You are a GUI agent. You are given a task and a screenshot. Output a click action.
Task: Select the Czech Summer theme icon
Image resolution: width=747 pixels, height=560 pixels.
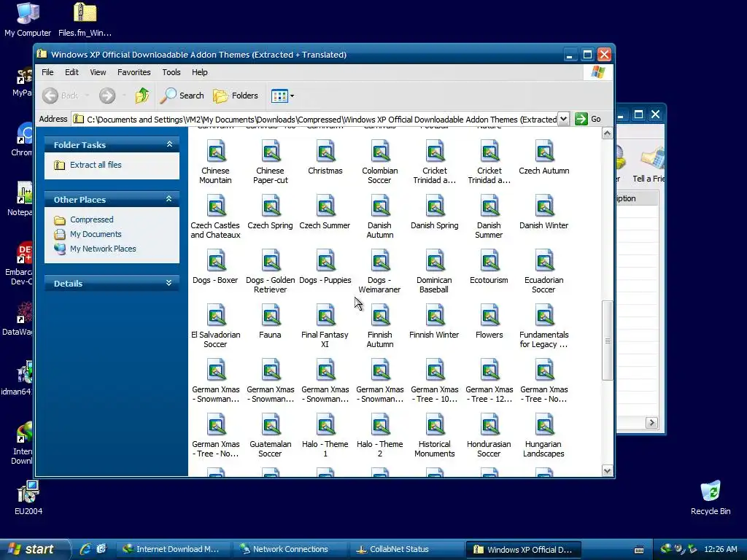point(325,211)
